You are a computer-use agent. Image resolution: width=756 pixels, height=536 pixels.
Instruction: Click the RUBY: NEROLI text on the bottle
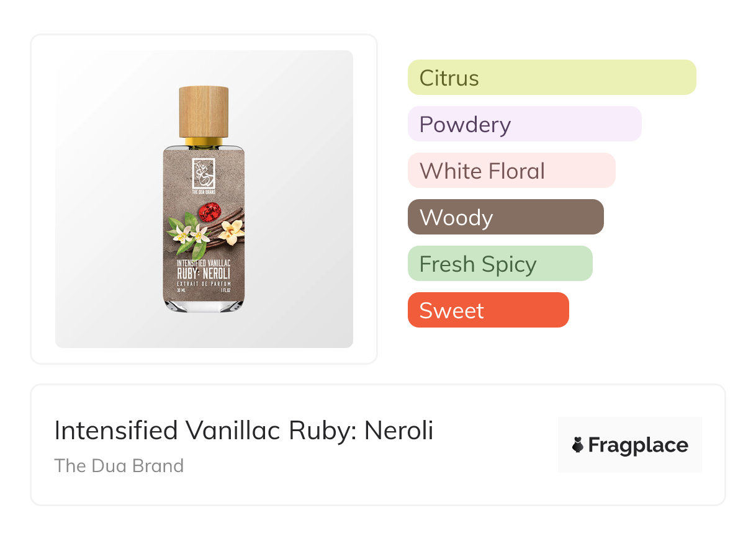coord(204,272)
